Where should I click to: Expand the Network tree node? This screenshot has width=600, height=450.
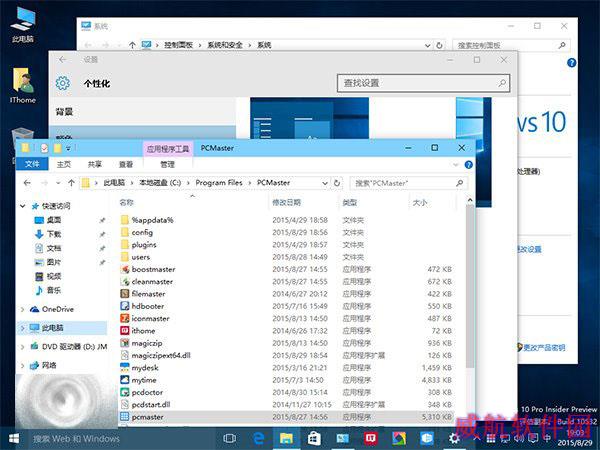23,365
